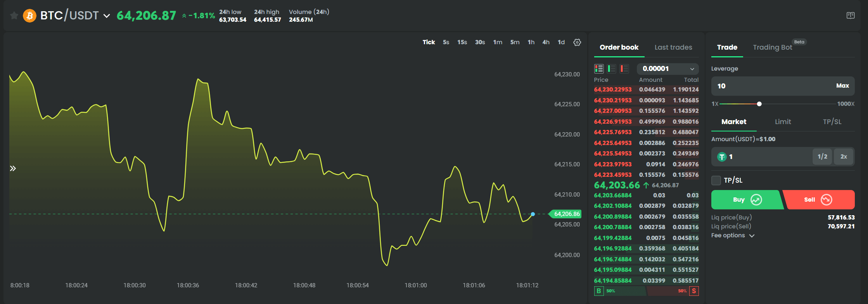Click the Bitcoin logo icon
This screenshot has width=868, height=304.
(29, 16)
